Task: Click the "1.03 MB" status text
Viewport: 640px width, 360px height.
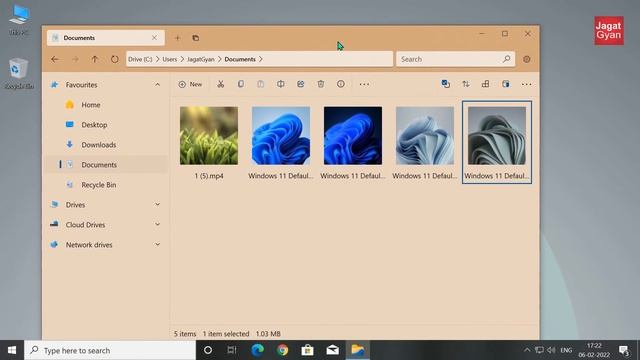Action: click(268, 333)
